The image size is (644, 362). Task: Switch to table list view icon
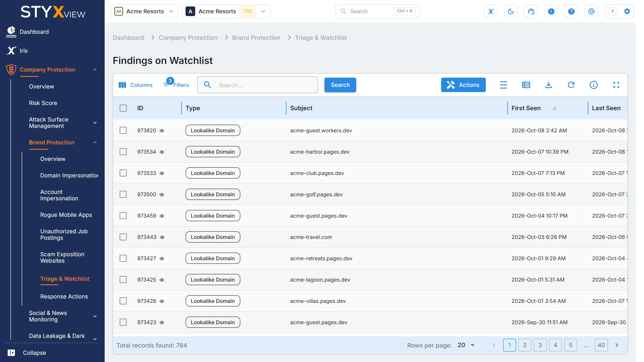coord(526,85)
